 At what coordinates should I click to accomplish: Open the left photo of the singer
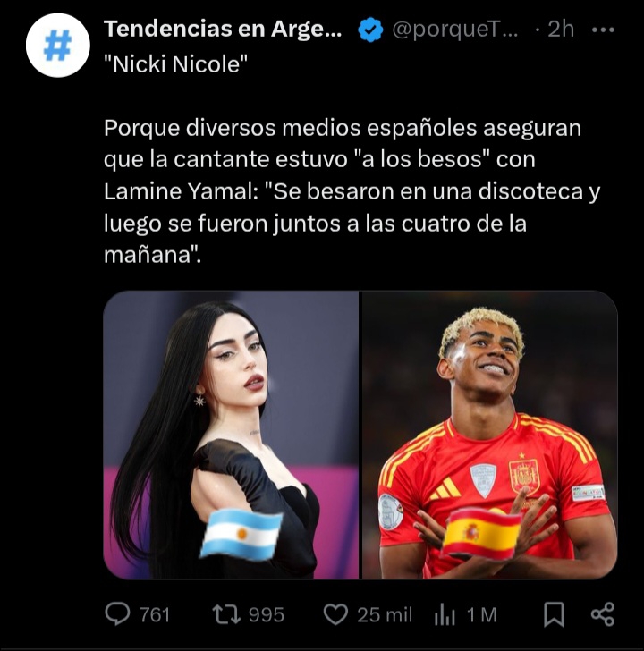(x=231, y=435)
